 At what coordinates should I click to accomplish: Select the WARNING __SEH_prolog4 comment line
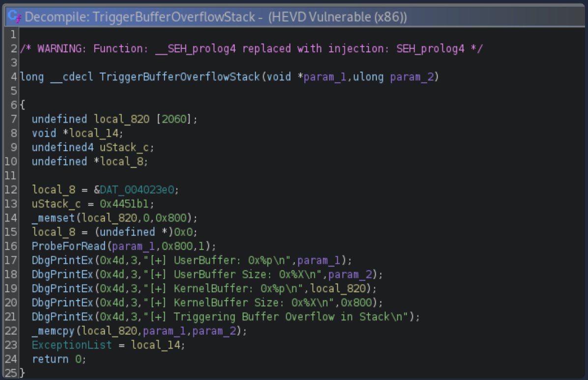click(251, 49)
